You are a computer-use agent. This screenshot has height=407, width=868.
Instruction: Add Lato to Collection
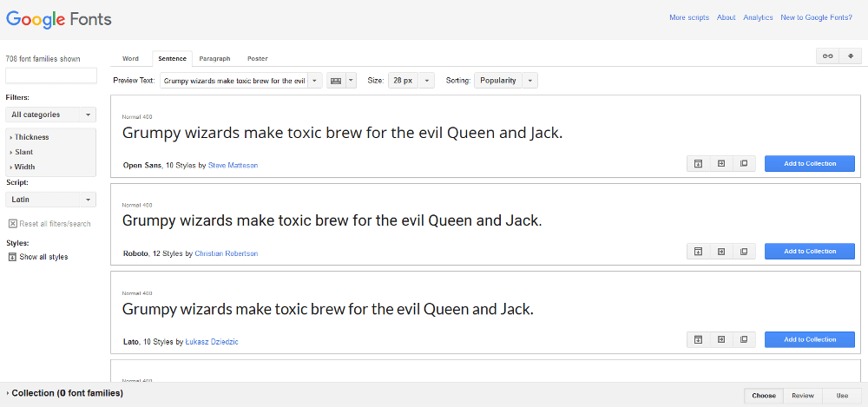[x=810, y=339]
